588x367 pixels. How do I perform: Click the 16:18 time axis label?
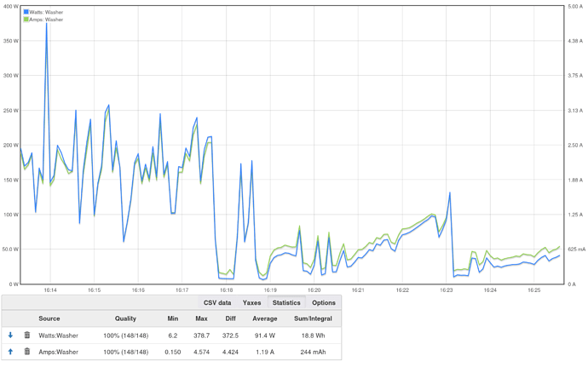pos(226,290)
